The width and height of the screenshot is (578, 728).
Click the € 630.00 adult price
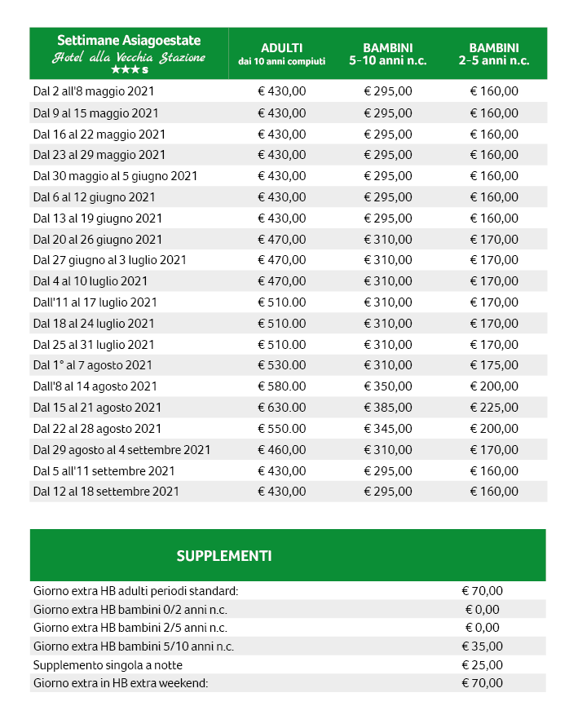(x=282, y=408)
